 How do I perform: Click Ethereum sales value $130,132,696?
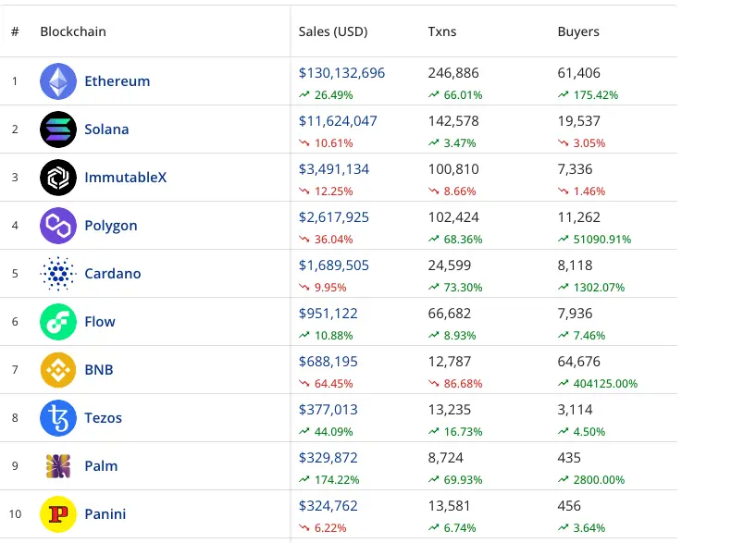pyautogui.click(x=341, y=73)
